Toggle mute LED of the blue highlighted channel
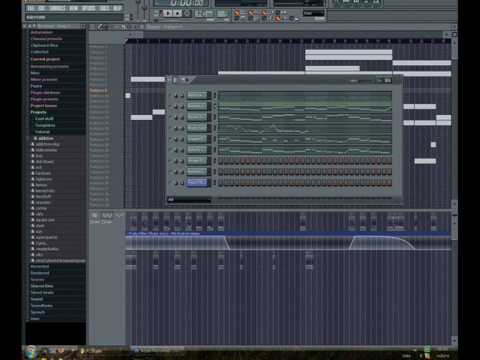 click(171, 183)
